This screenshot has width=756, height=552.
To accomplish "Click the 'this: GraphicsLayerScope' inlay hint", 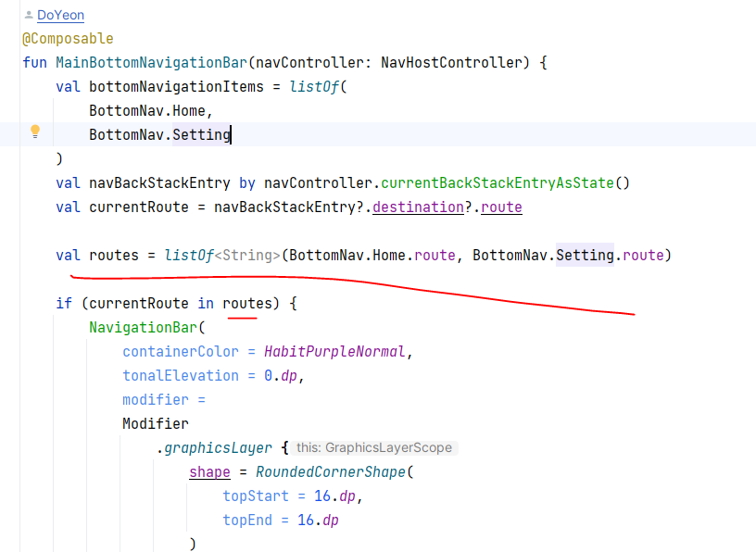I will (x=374, y=448).
